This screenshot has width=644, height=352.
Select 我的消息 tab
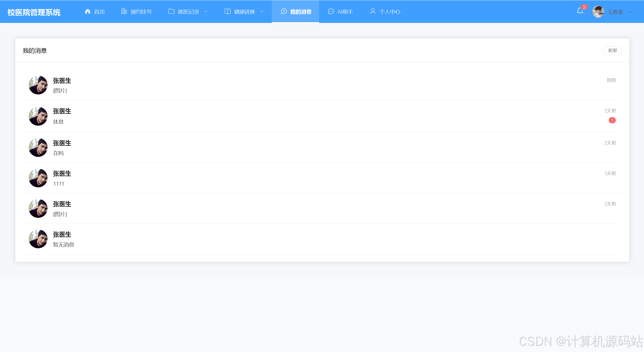pyautogui.click(x=295, y=12)
